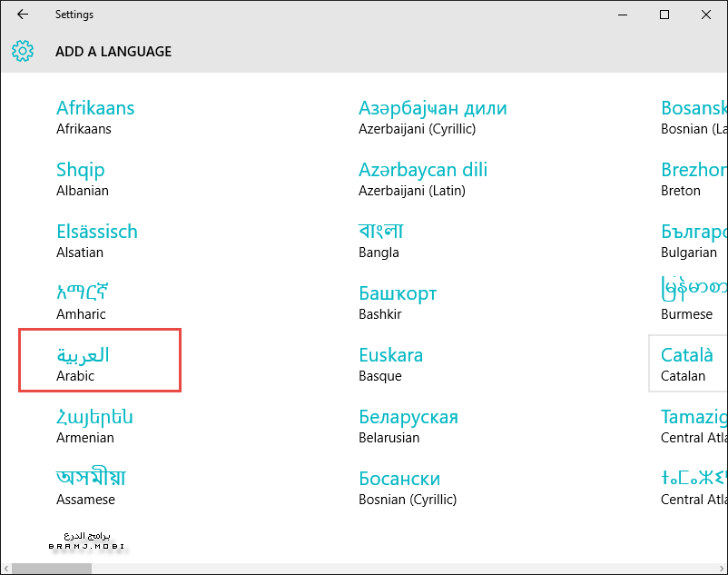Select the Catalan language tile
This screenshot has width=728, height=575.
point(688,363)
